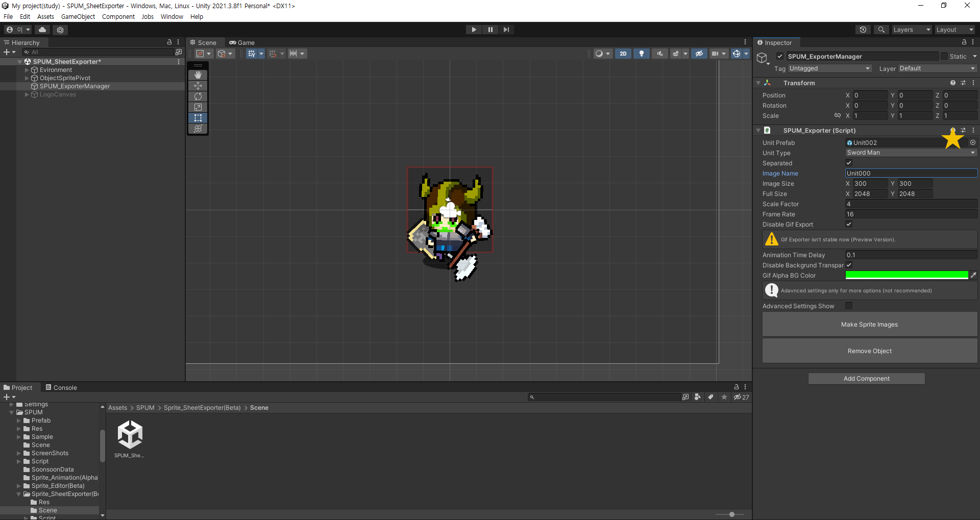Click the Add Component button
980x520 pixels.
[867, 379]
